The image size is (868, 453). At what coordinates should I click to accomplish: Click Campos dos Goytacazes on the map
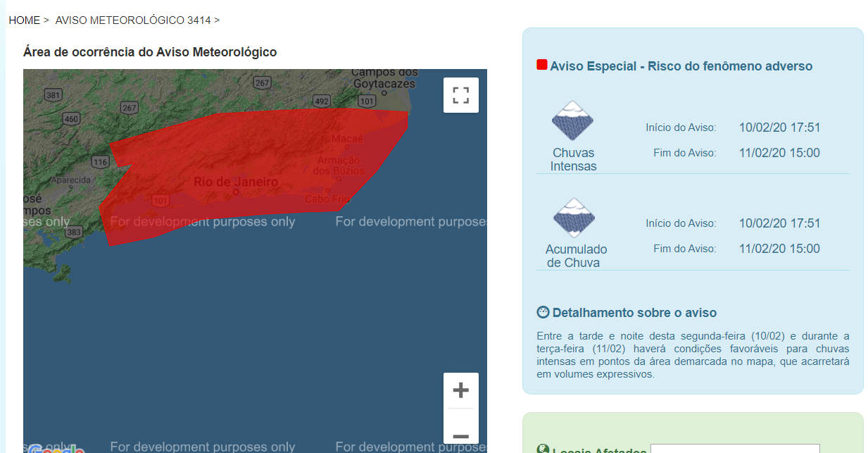pyautogui.click(x=384, y=77)
